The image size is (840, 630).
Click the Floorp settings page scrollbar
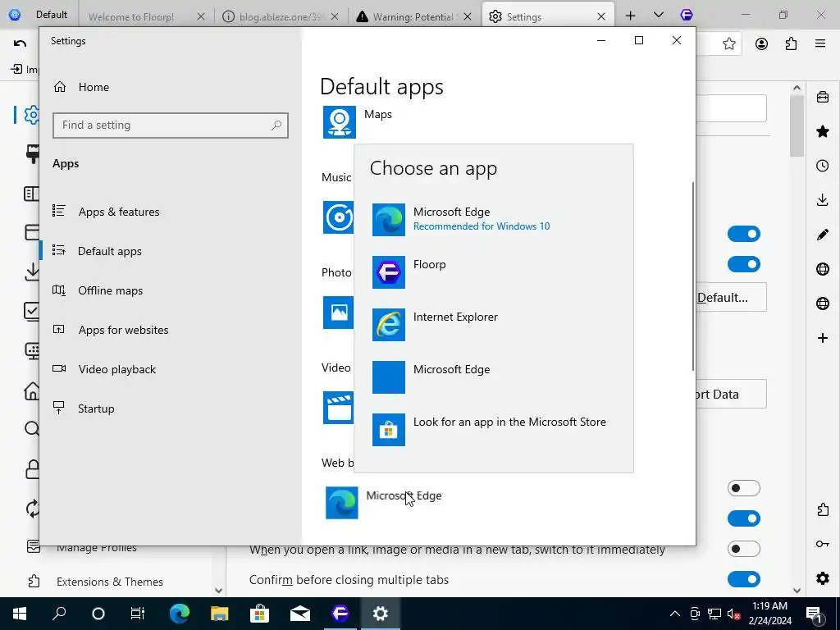tap(797, 126)
